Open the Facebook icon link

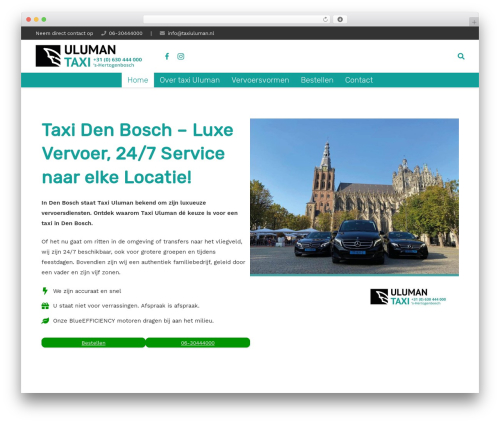pos(167,56)
